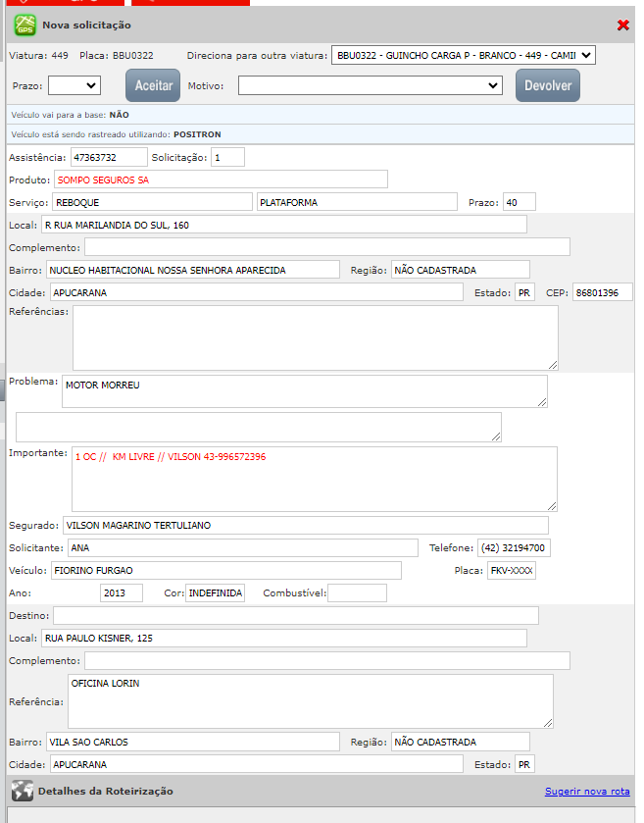Viewport: 644px width, 823px height.
Task: Close the Nova solicitação dialog
Action: click(x=623, y=26)
